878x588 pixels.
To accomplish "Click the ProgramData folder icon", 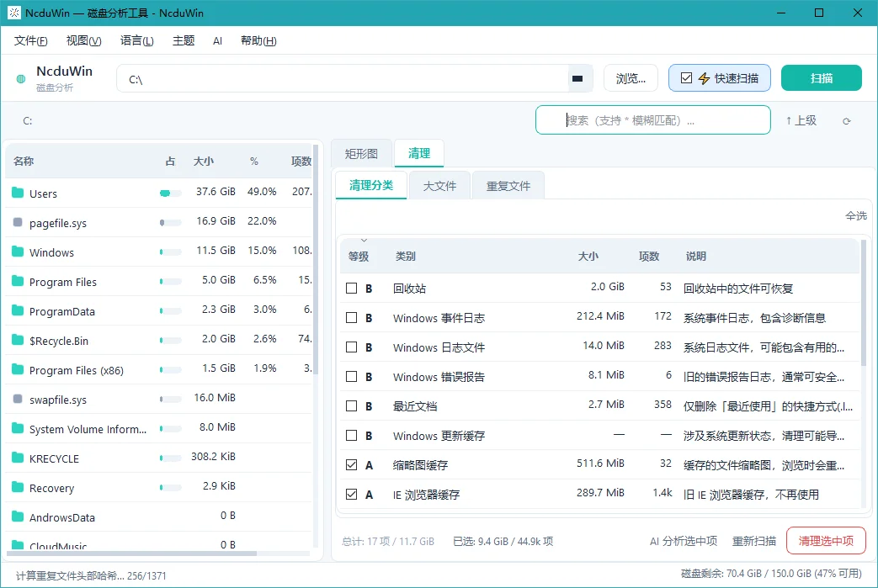I will (x=18, y=310).
